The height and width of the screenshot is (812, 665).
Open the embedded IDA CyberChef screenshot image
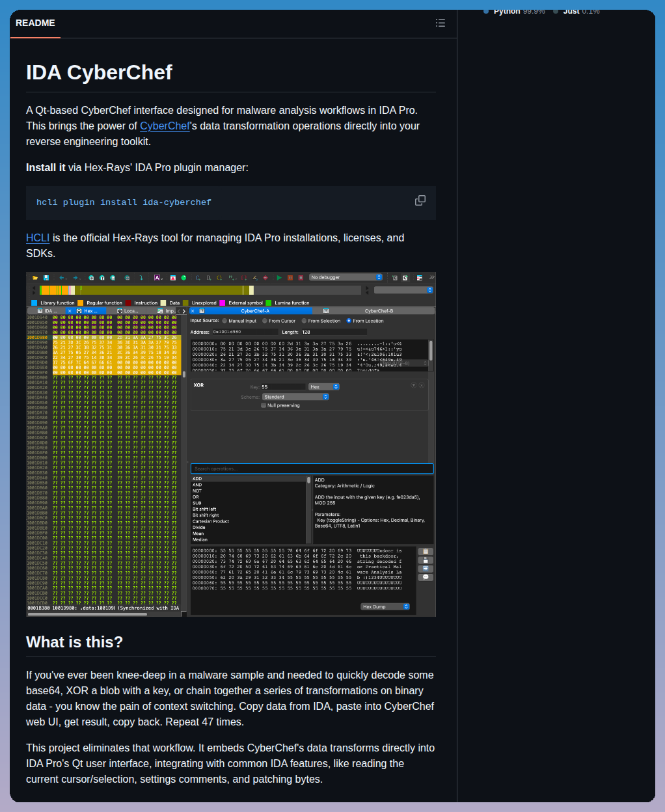point(231,444)
